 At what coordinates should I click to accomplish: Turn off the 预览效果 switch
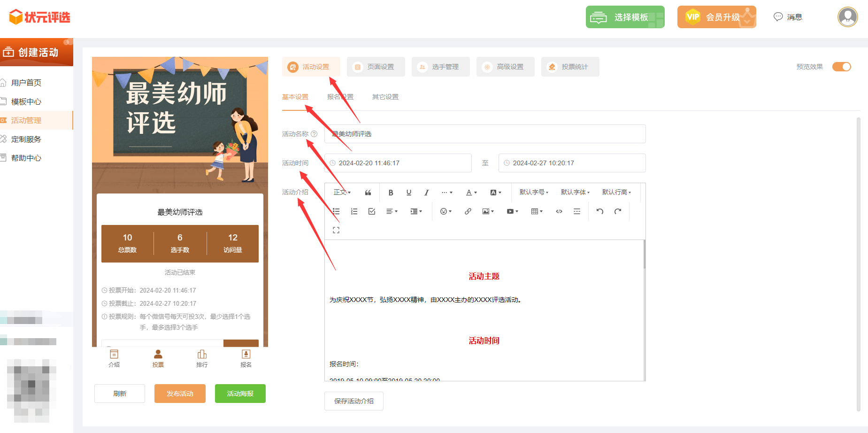pyautogui.click(x=841, y=67)
